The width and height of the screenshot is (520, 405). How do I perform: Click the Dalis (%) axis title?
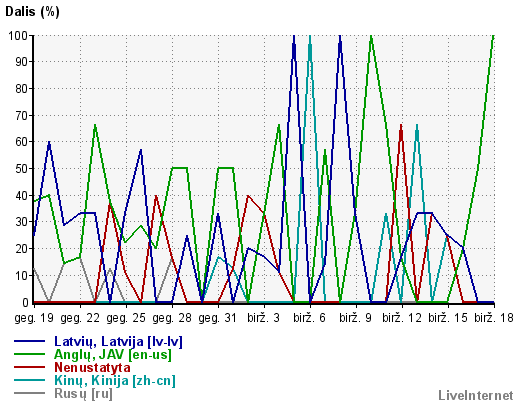32,12
